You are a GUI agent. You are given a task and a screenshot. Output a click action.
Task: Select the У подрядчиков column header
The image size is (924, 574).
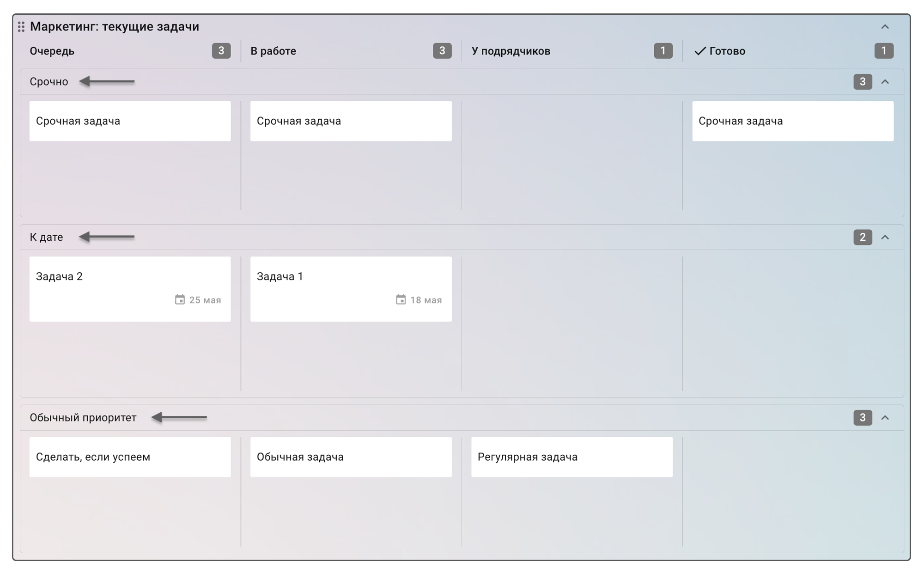[x=511, y=51]
